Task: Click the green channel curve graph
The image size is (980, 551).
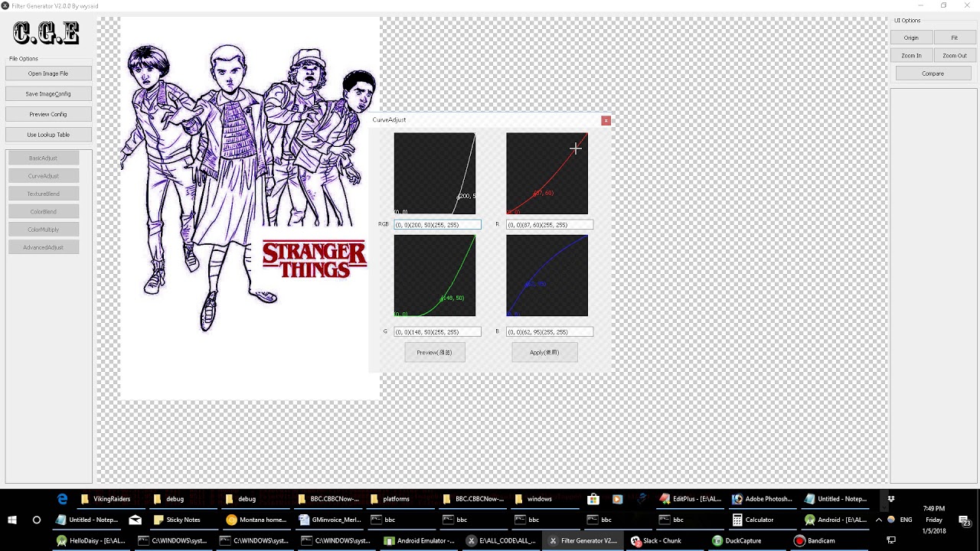Action: coord(435,275)
